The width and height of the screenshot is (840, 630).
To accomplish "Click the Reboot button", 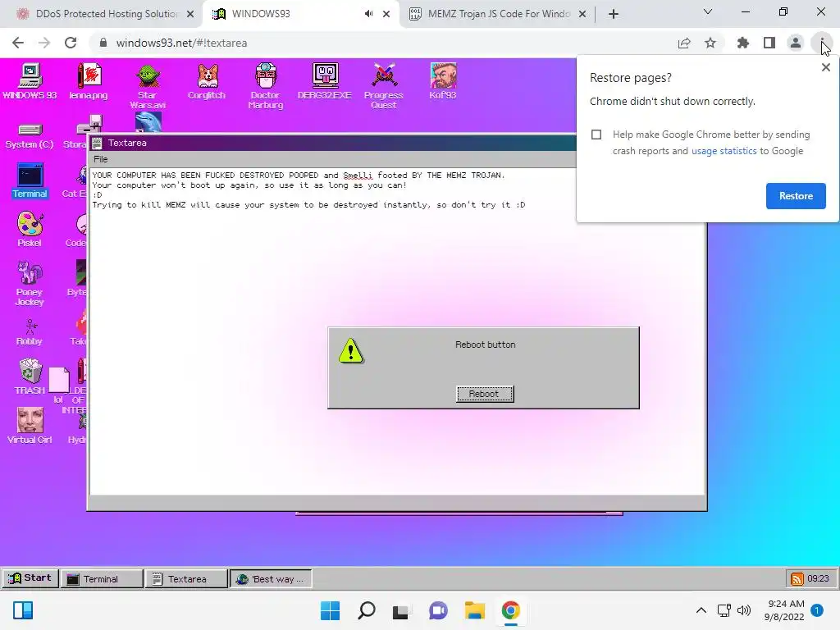I will (x=485, y=394).
